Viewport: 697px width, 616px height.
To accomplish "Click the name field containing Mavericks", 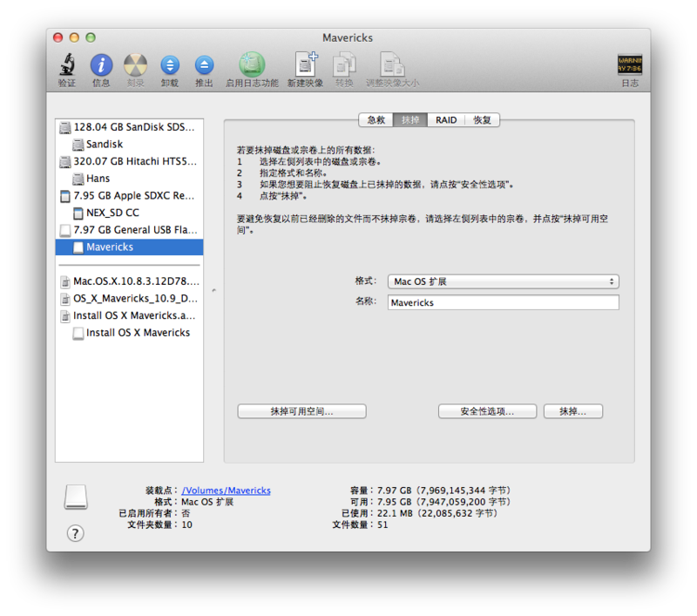I will [x=504, y=302].
